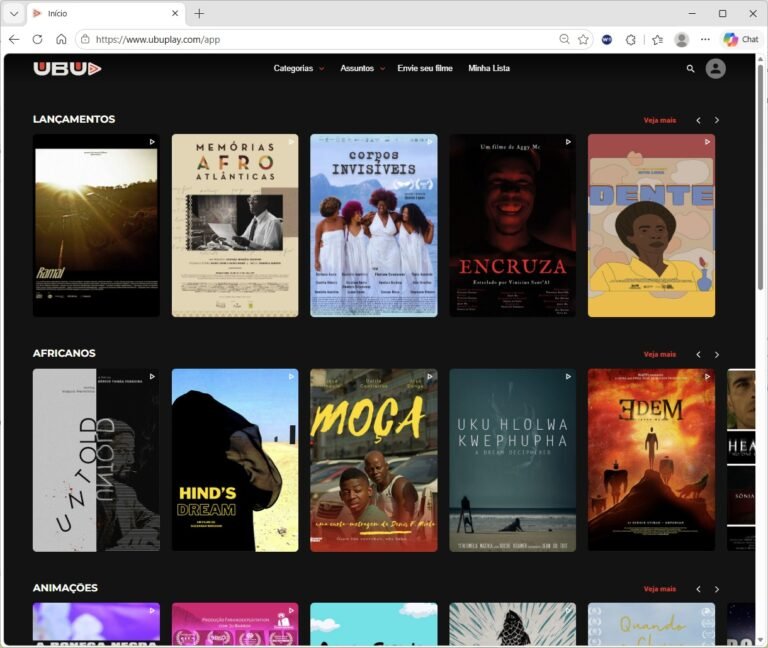Click Veja mais for Lançamentos
The width and height of the screenshot is (768, 648).
(660, 120)
